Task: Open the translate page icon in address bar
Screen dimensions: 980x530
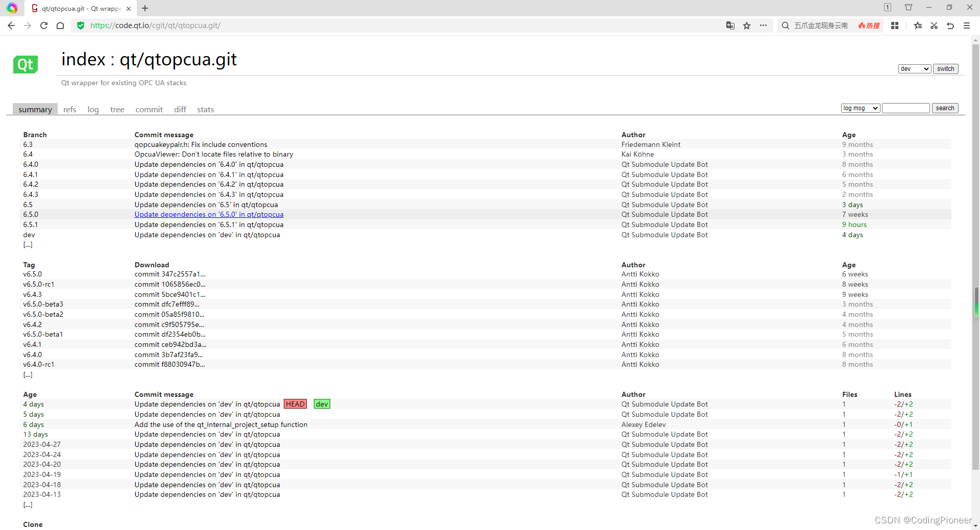Action: click(730, 26)
